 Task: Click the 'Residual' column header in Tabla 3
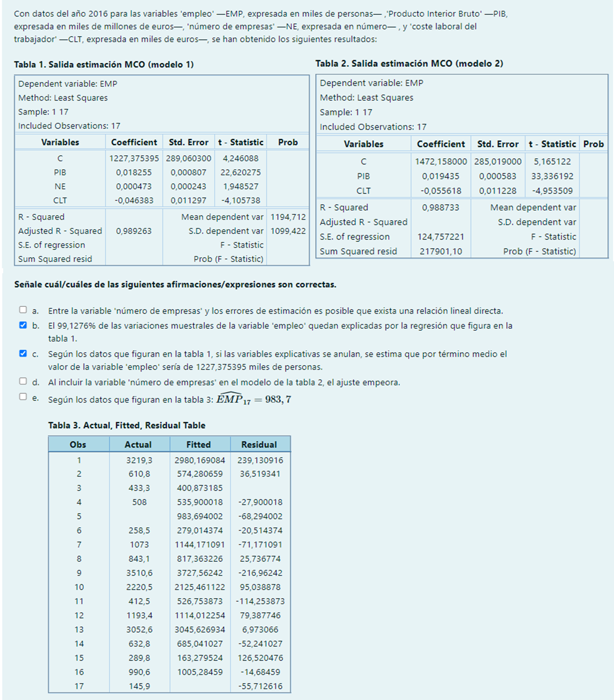pyautogui.click(x=259, y=444)
